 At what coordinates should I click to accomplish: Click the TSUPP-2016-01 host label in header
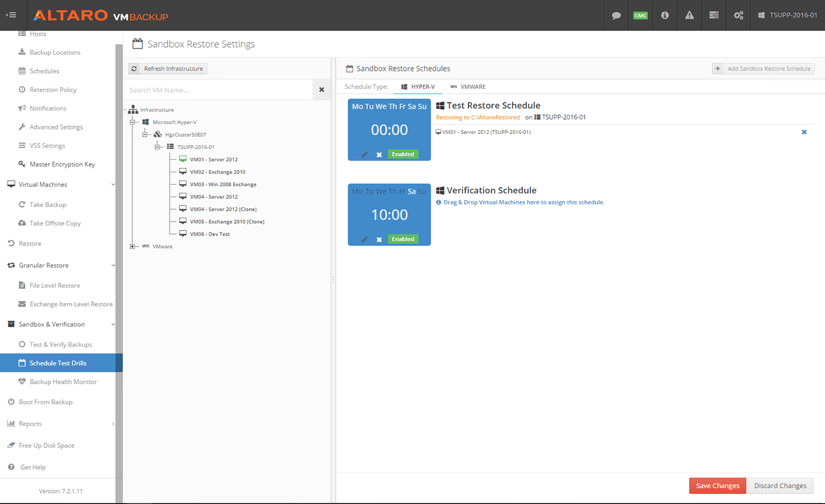[x=788, y=15]
